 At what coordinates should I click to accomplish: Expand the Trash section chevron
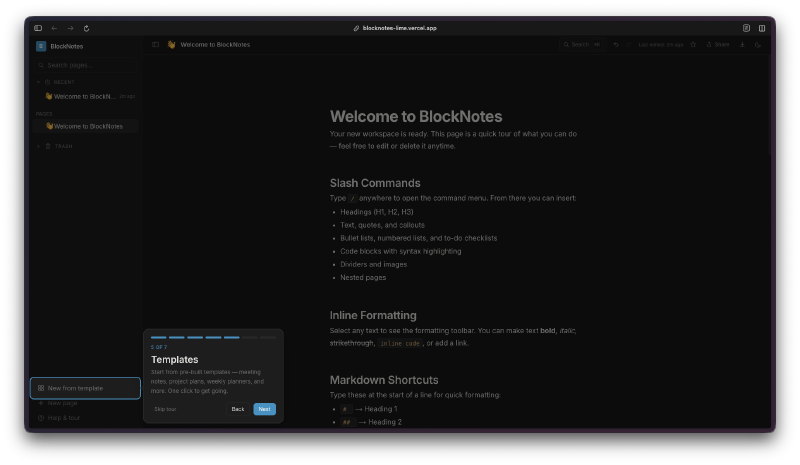38,146
